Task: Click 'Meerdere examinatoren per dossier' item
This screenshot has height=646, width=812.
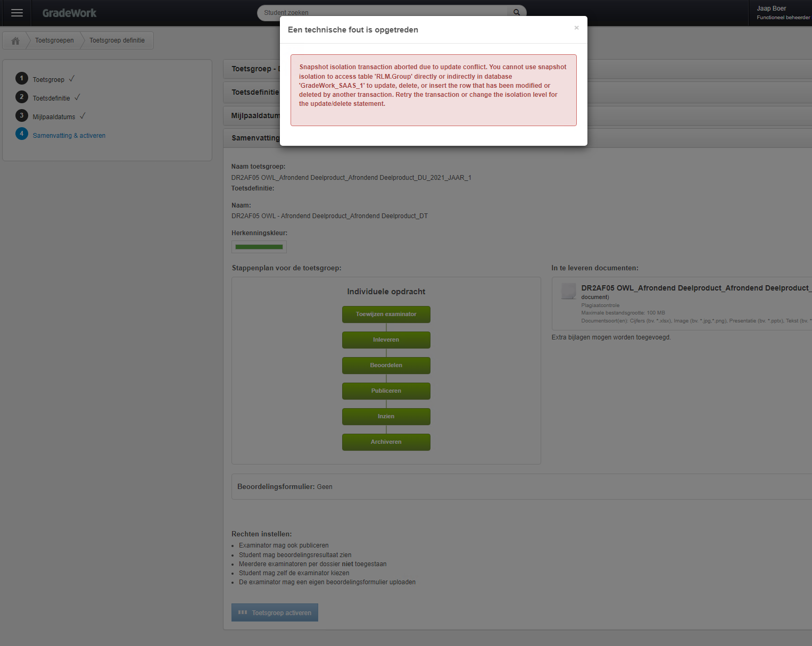Action: (x=313, y=564)
